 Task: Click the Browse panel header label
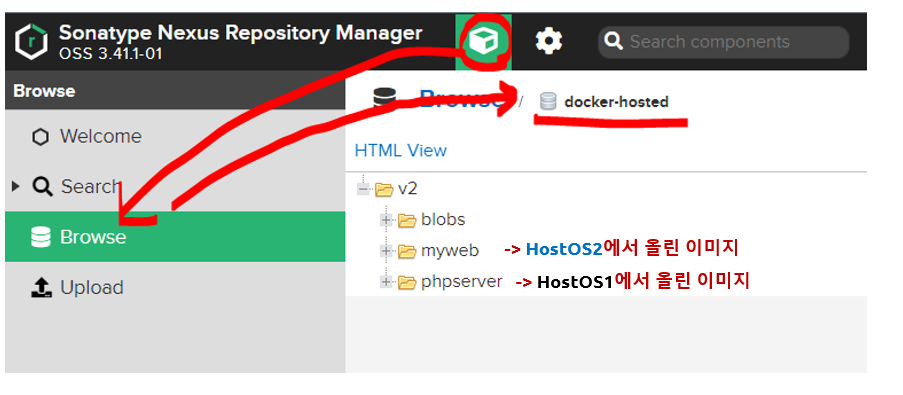(44, 91)
